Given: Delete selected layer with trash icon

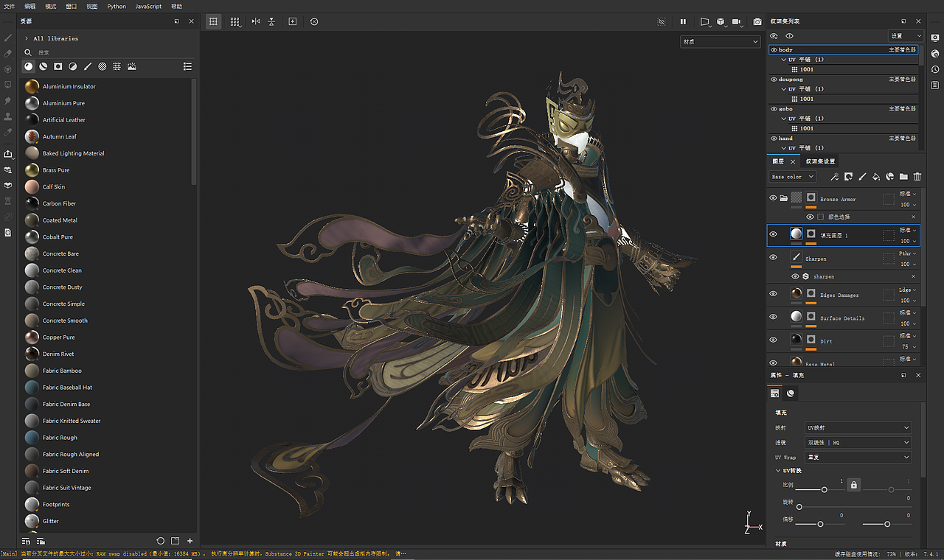Looking at the screenshot, I should tap(917, 177).
